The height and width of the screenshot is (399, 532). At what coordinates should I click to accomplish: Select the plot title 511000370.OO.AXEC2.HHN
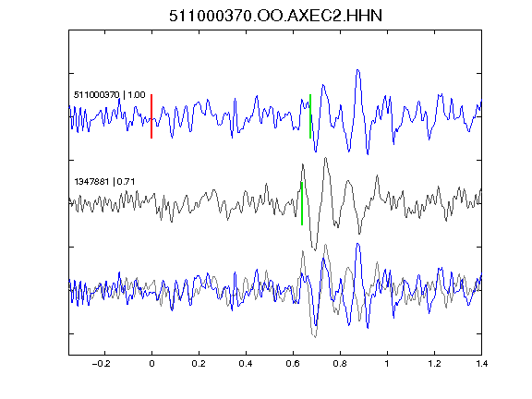pos(275,16)
